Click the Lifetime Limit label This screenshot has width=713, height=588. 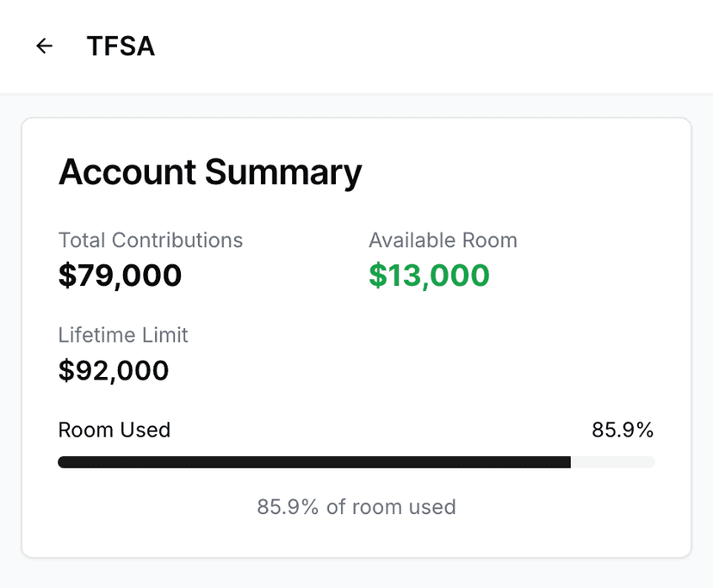click(x=122, y=335)
